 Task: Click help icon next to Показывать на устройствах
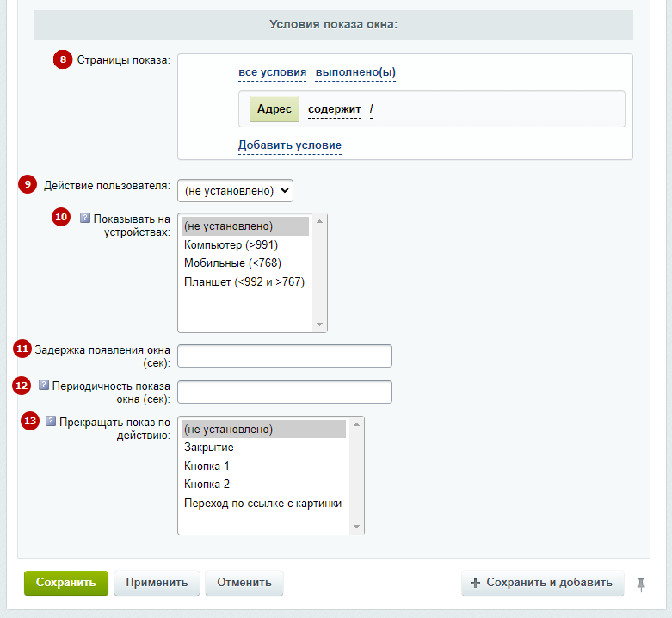click(x=85, y=218)
